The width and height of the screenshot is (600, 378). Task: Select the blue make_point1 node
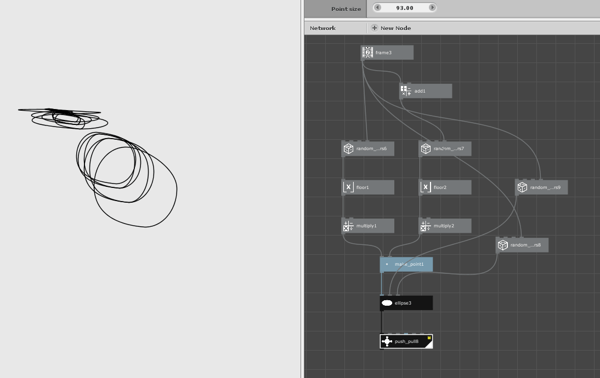(x=406, y=264)
